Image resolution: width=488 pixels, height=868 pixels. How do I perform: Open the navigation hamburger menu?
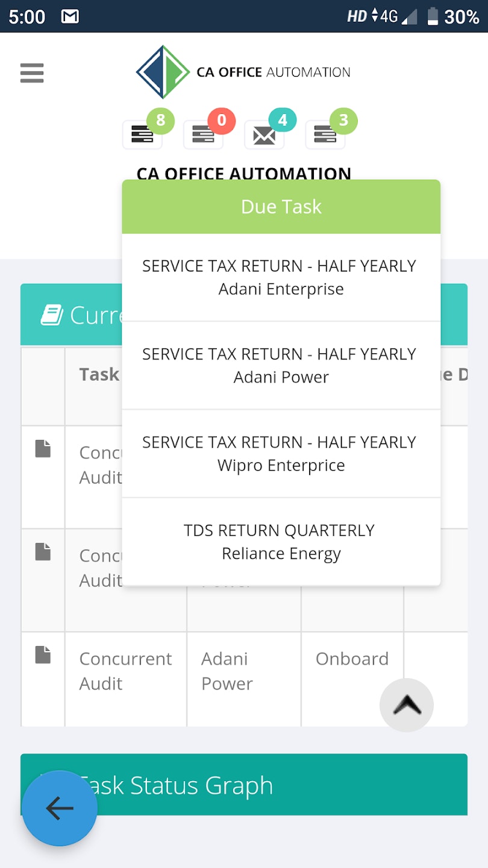(x=31, y=73)
